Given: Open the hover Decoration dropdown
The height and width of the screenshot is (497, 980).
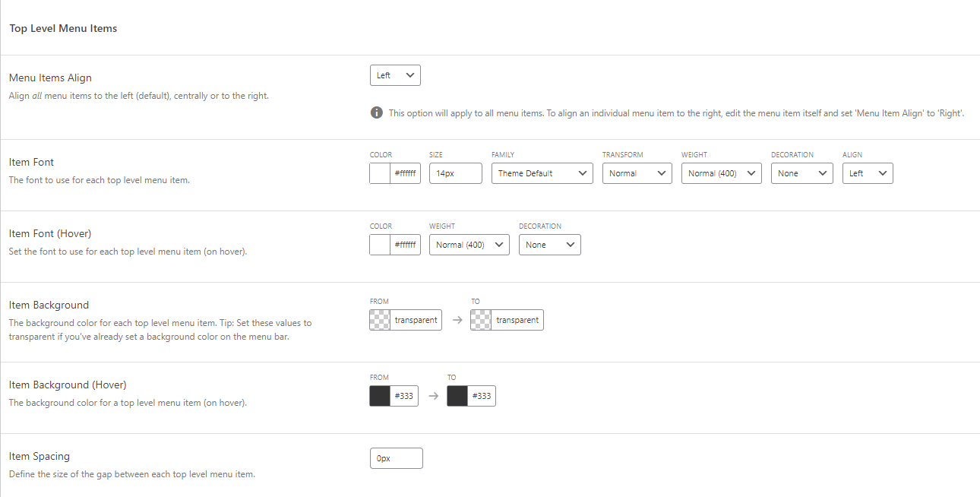Looking at the screenshot, I should point(549,244).
